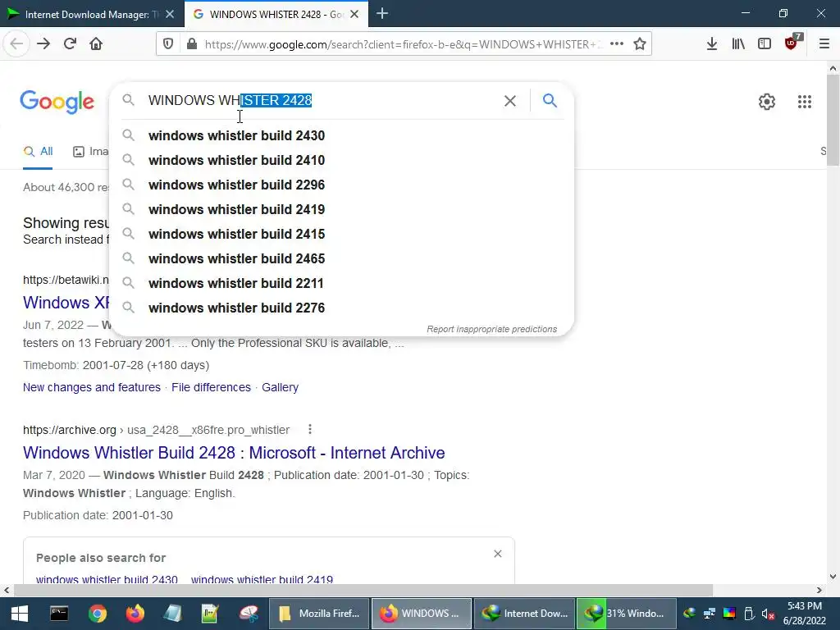This screenshot has height=630, width=840.
Task: Open the Google apps grid
Action: pyautogui.click(x=805, y=101)
